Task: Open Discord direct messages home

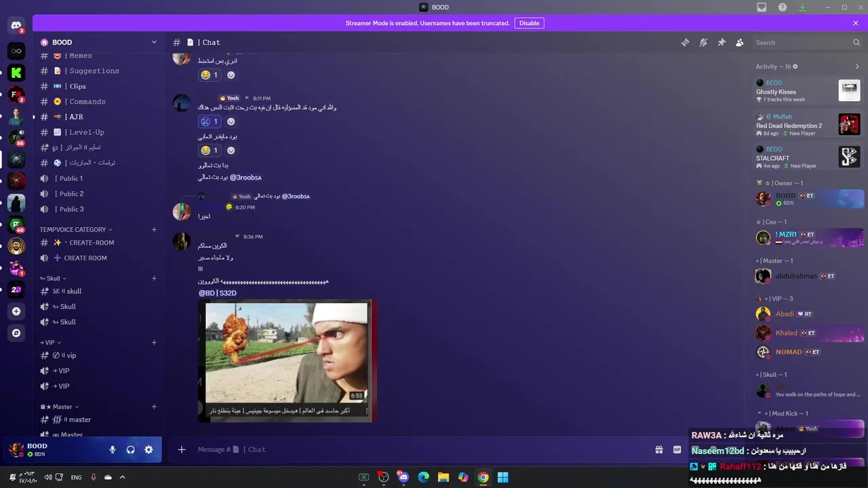Action: point(16,26)
